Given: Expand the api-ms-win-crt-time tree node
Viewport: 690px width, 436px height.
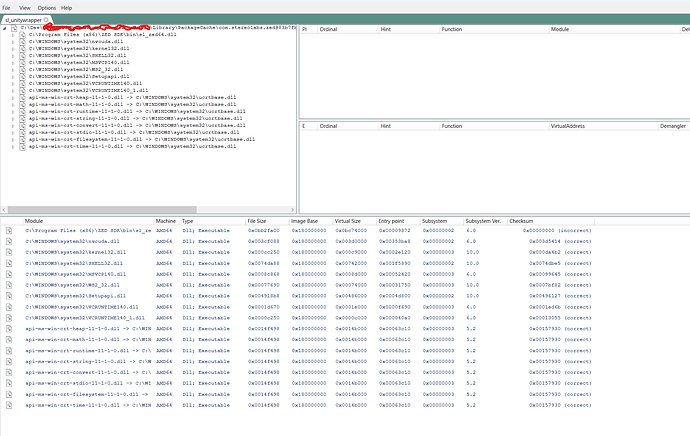Looking at the screenshot, I should coord(13,147).
